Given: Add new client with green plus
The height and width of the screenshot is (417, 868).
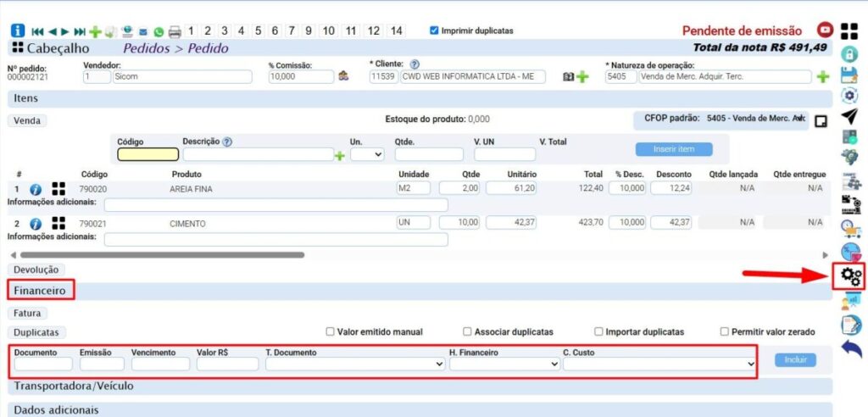Looking at the screenshot, I should [x=582, y=77].
